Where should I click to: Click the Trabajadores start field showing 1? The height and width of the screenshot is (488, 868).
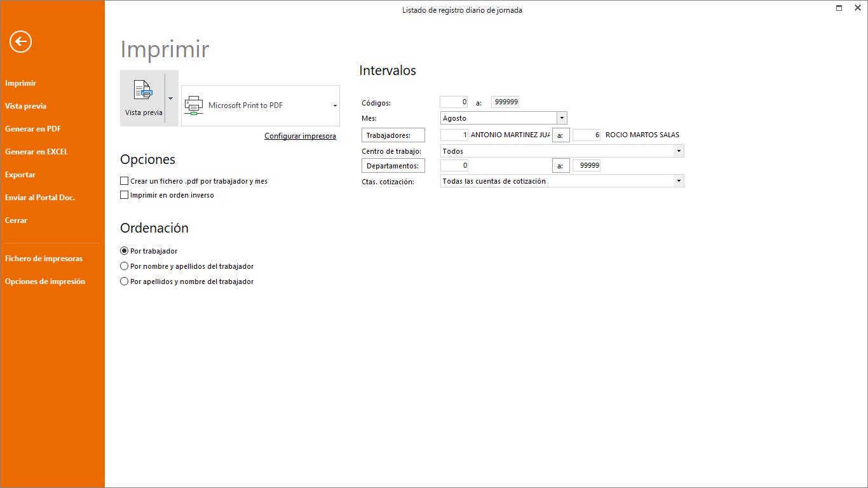tap(454, 135)
